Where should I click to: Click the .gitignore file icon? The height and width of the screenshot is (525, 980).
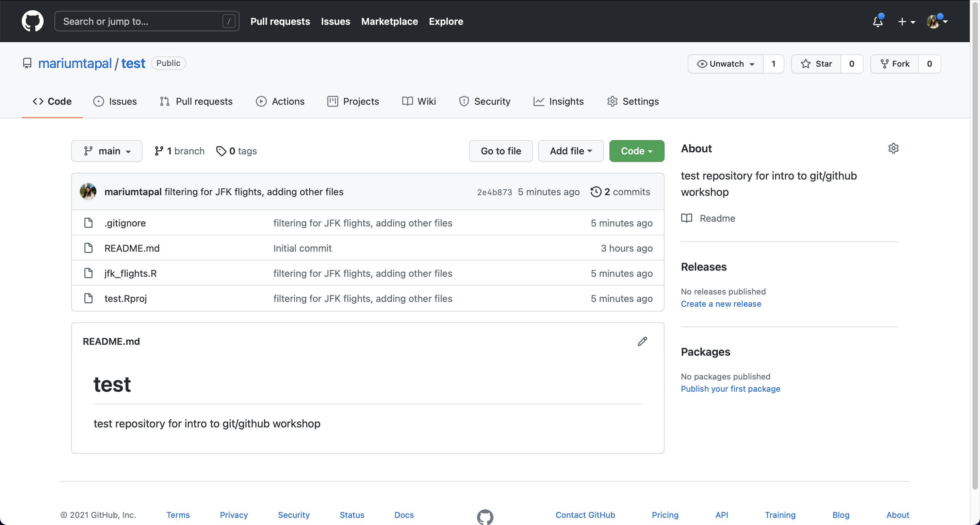pyautogui.click(x=88, y=222)
